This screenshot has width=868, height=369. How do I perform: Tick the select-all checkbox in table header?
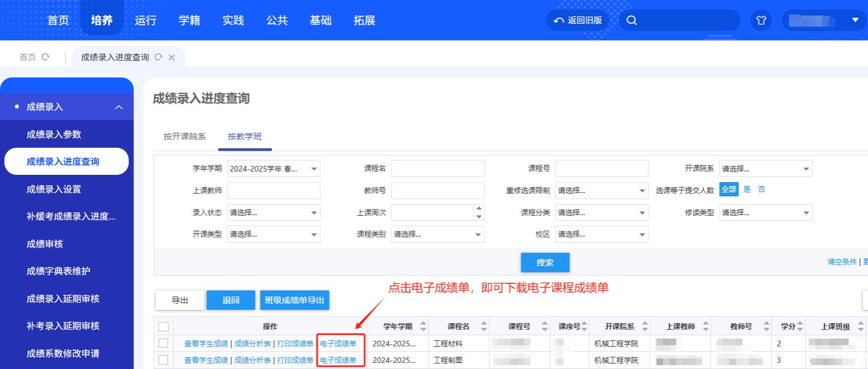pos(164,326)
